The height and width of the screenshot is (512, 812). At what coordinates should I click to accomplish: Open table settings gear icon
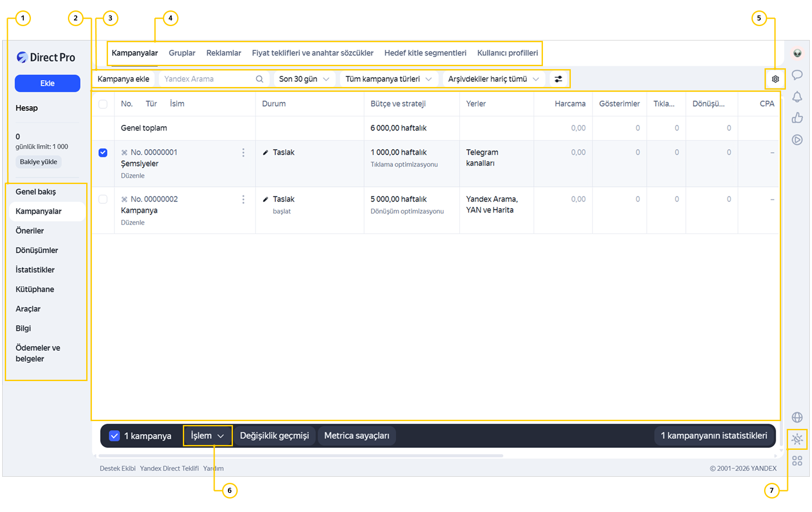pyautogui.click(x=775, y=79)
